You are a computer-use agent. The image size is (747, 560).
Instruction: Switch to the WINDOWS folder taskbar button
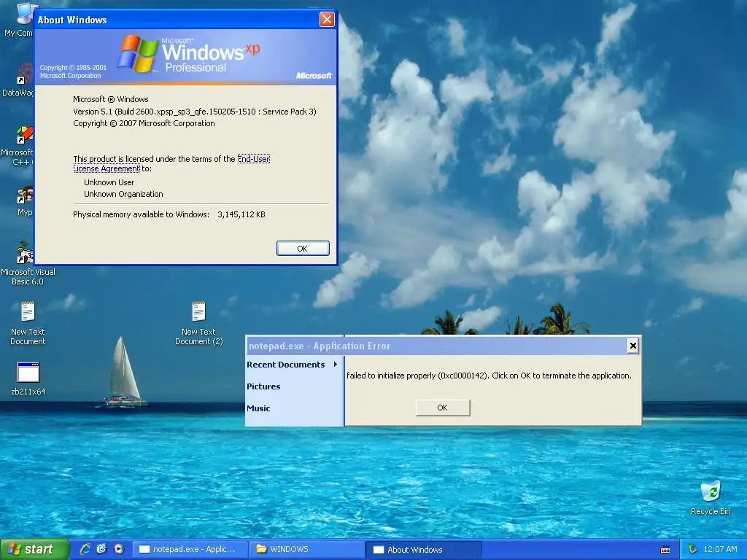[x=307, y=549]
